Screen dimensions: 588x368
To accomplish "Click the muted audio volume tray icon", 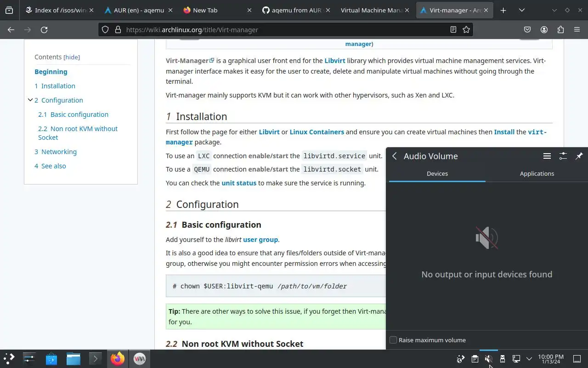I will click(x=489, y=359).
